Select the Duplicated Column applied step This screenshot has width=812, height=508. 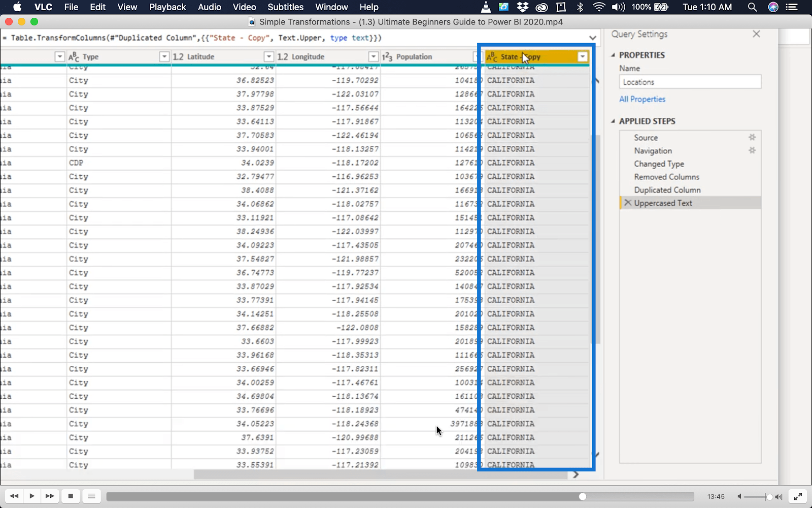667,190
